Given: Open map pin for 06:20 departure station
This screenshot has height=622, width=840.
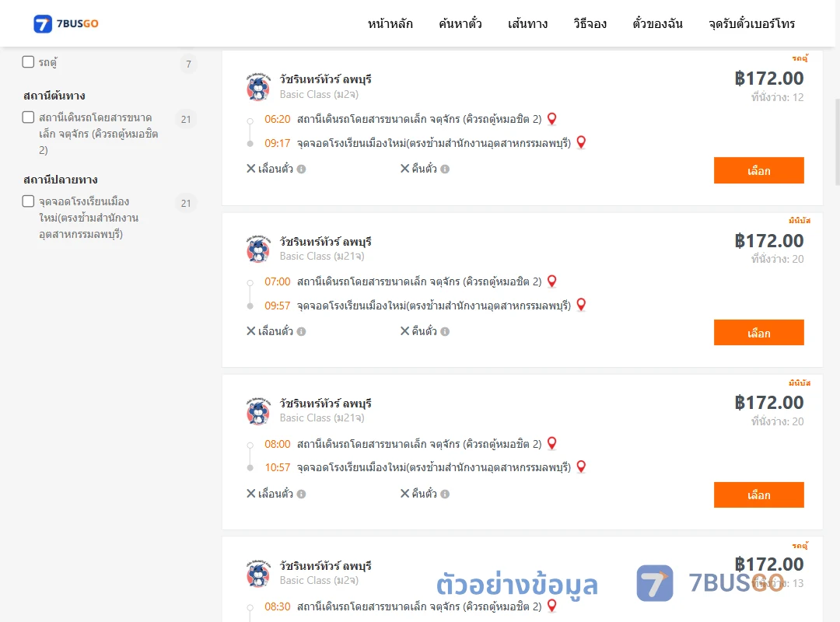Looking at the screenshot, I should (x=551, y=119).
